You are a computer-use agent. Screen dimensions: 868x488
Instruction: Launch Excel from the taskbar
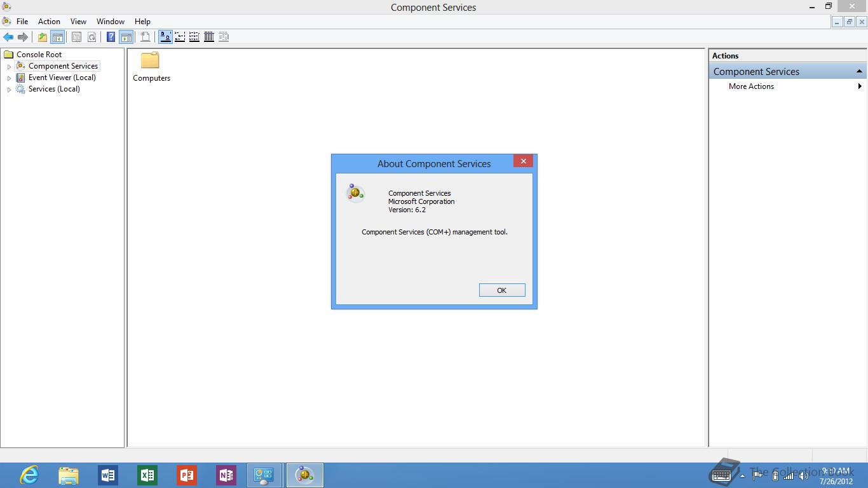click(147, 475)
